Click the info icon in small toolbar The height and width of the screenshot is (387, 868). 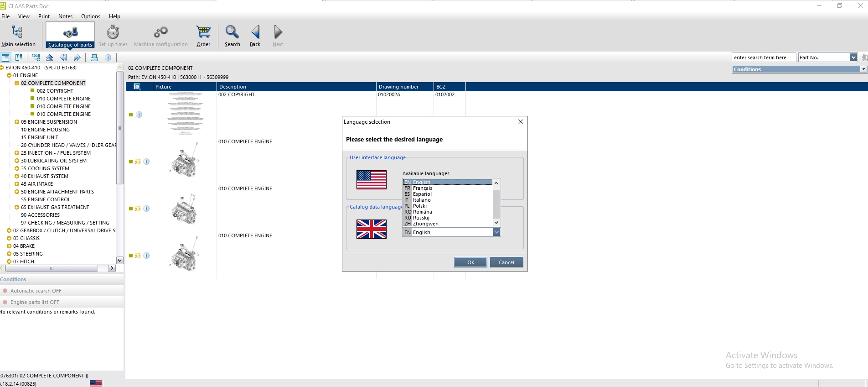(108, 58)
